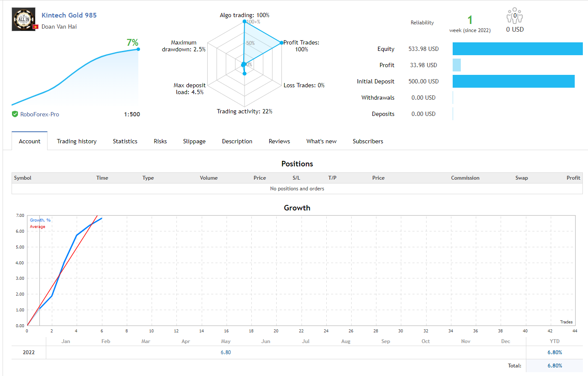Click the 533.98 USD equity value
Screen dimensions: 588x376
pyautogui.click(x=424, y=49)
